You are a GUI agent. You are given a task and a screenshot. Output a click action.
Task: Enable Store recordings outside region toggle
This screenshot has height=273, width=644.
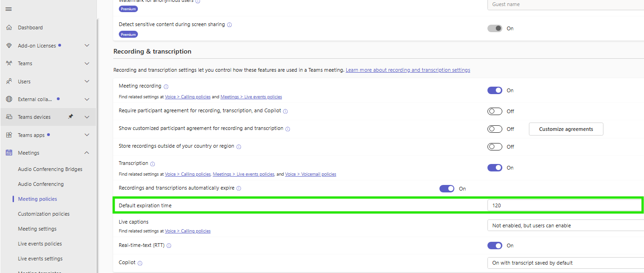pyautogui.click(x=495, y=147)
